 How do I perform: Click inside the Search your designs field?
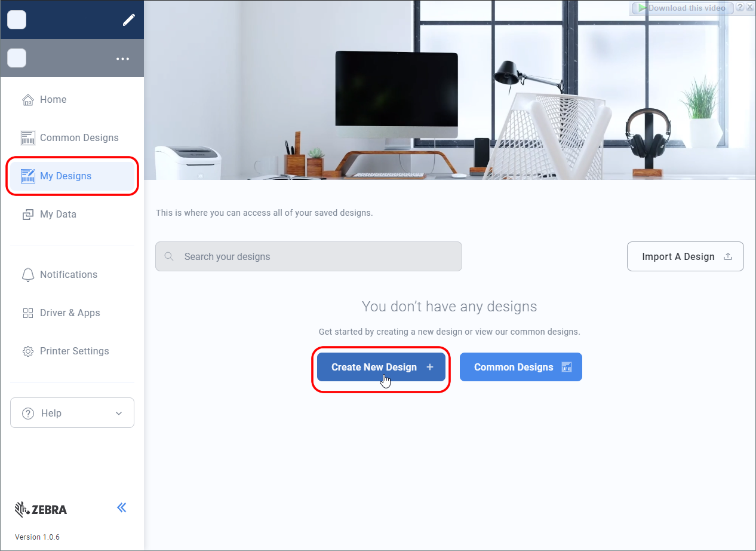click(x=308, y=256)
